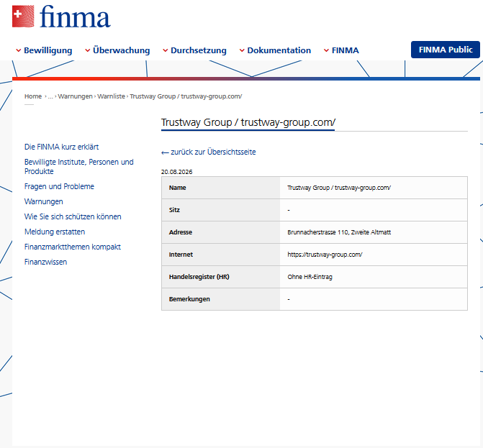Open Warnungen in the breadcrumb

tap(75, 96)
